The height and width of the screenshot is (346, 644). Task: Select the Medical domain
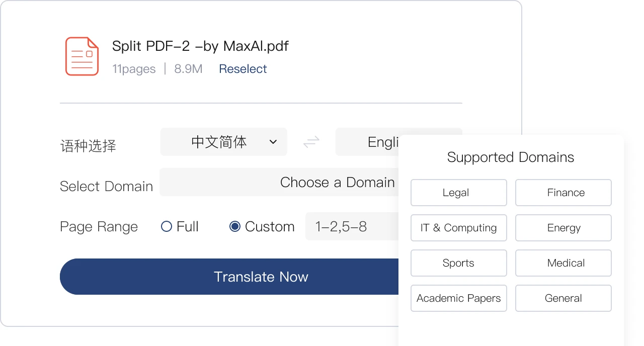[x=563, y=263]
